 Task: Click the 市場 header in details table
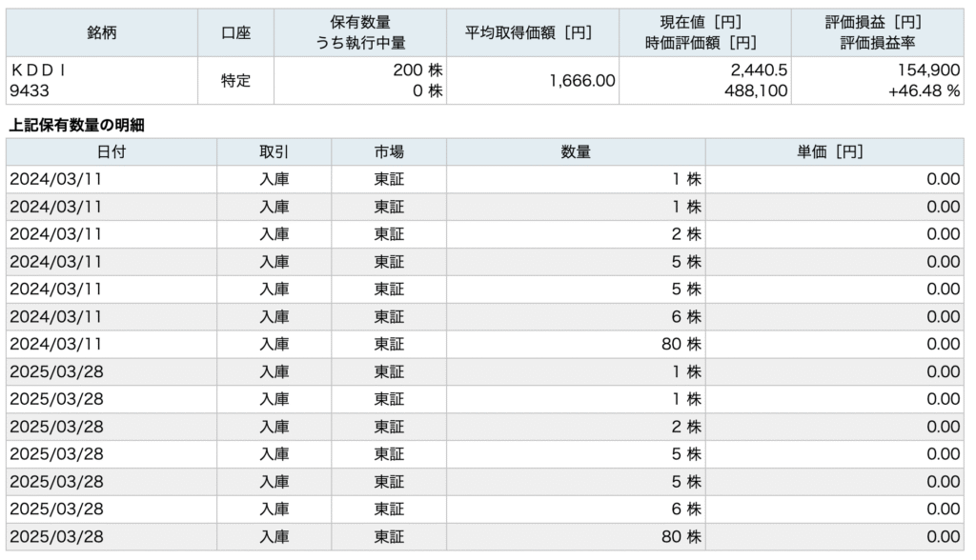(389, 151)
